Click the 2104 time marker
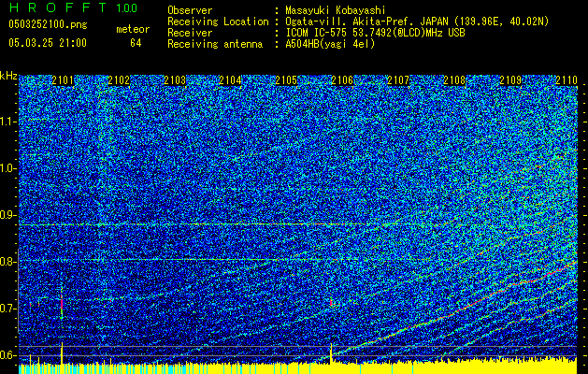588x374 pixels. [230, 80]
